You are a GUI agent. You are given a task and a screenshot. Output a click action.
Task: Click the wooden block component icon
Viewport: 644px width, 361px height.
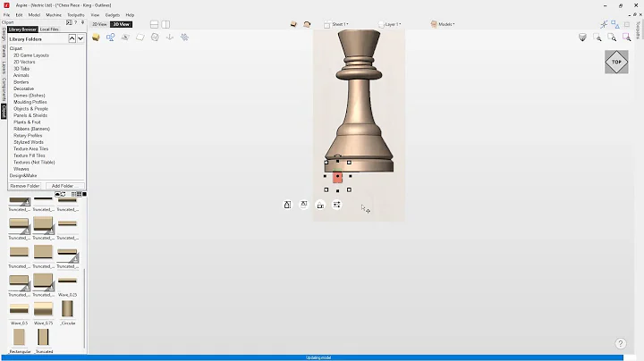[x=293, y=24]
